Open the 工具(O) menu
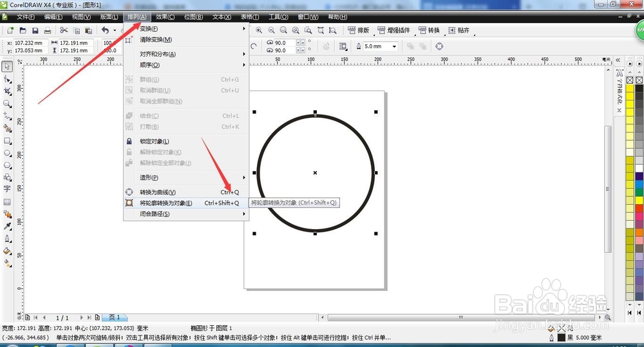Viewport: 644px width, 347px height. point(278,17)
